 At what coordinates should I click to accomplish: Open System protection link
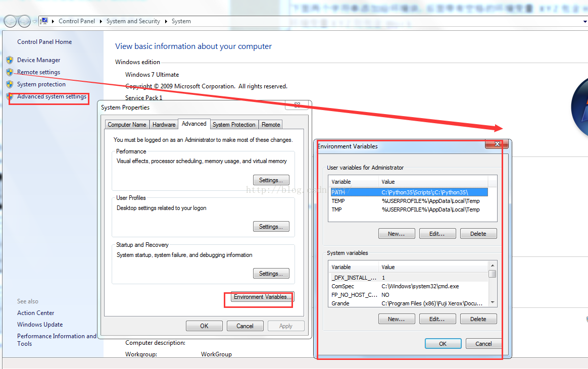click(x=41, y=84)
